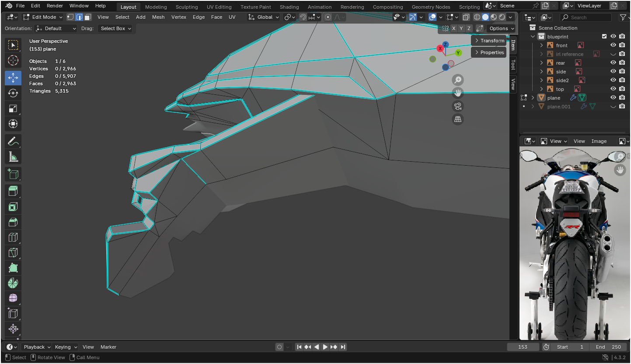
Task: Activate the Edge Slide tool
Action: 13,314
